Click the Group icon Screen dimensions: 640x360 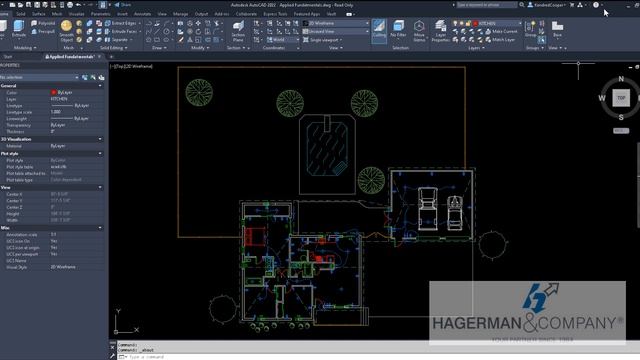coord(530,29)
